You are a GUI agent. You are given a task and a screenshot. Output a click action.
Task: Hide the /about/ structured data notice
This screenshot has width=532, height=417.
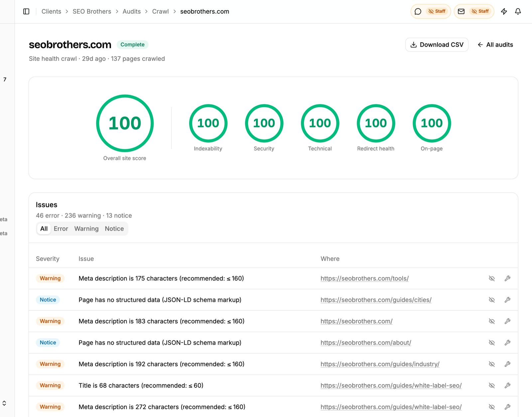click(x=492, y=343)
